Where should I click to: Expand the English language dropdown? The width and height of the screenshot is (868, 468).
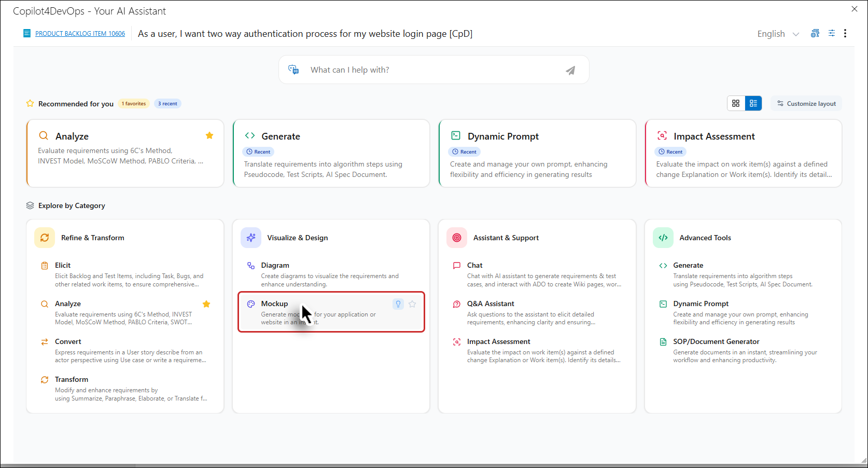pos(778,34)
